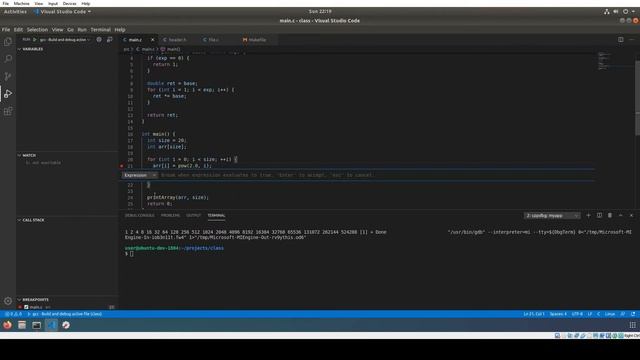Click into the breakpoint expression input field
The image size is (640, 360).
click(376, 175)
